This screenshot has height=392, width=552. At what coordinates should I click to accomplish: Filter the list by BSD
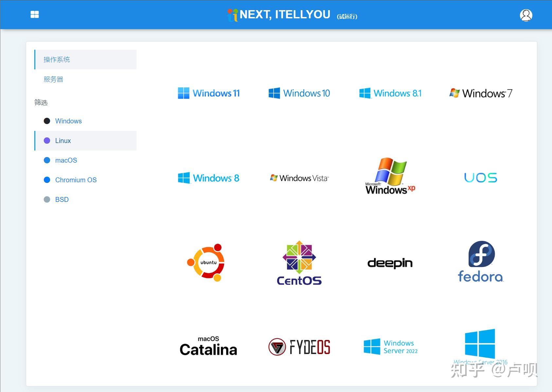tap(85, 200)
